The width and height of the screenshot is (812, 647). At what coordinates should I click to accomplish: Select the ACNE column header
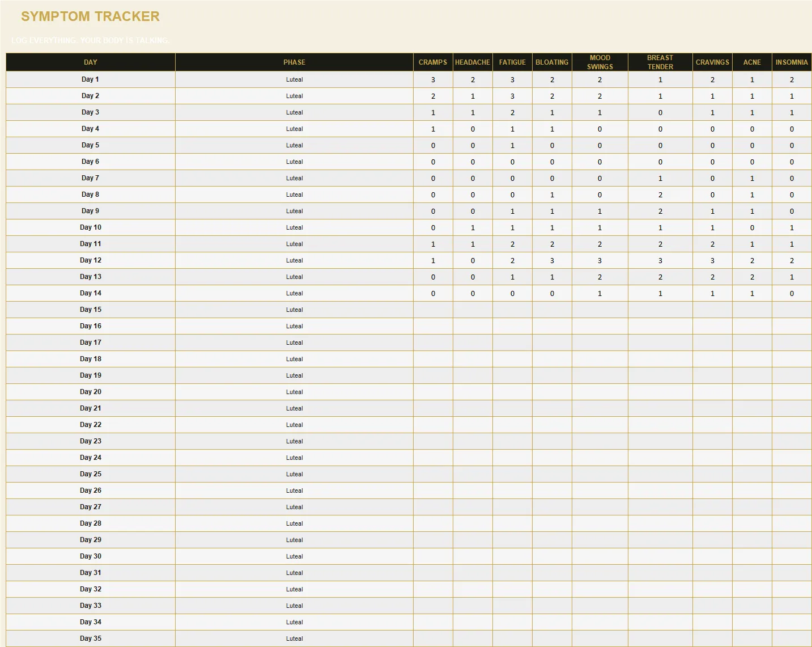tap(752, 62)
